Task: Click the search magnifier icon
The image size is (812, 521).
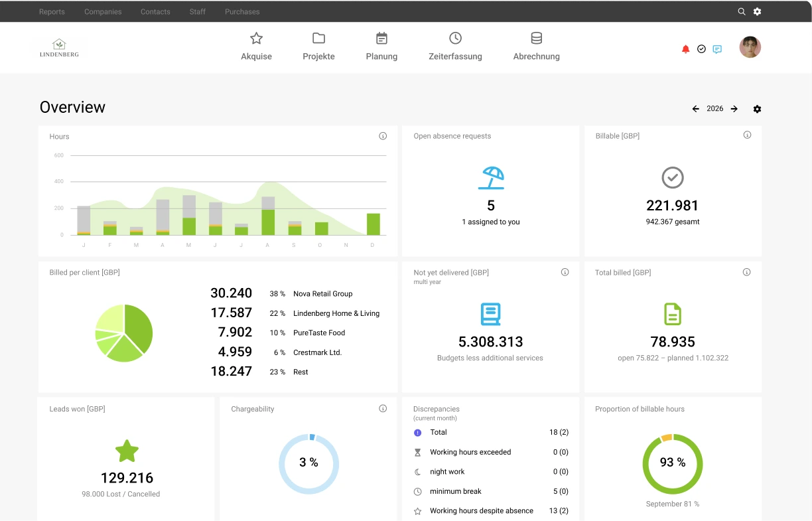Action: pyautogui.click(x=742, y=11)
